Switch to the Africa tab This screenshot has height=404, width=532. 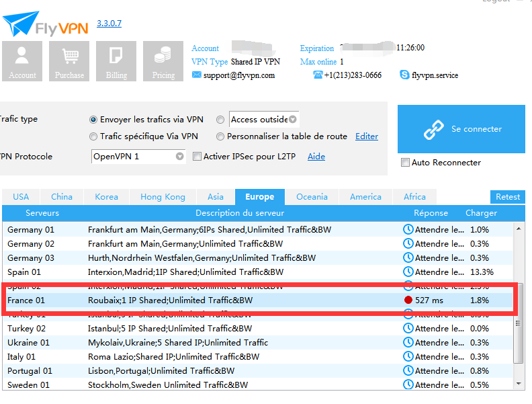coord(414,197)
